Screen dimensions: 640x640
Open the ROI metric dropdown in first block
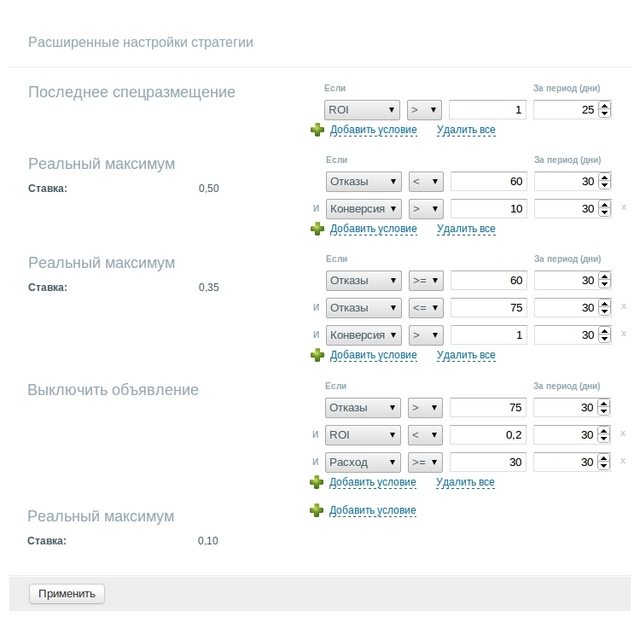tap(363, 110)
